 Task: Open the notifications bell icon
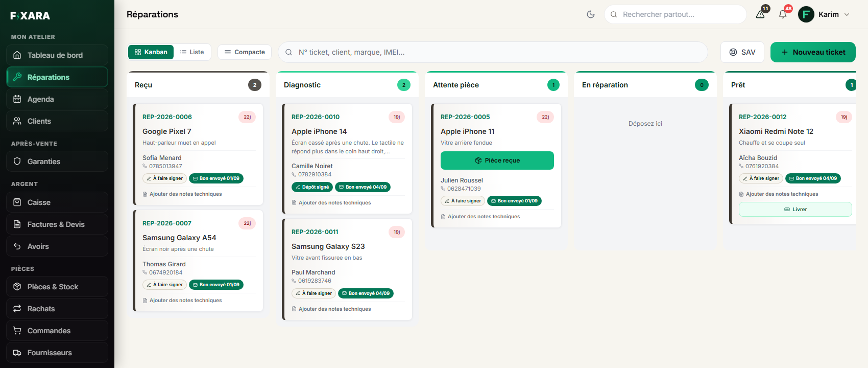pyautogui.click(x=783, y=14)
